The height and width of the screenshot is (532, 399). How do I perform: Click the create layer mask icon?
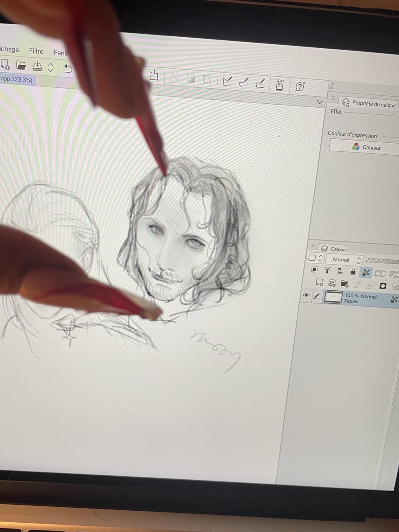coord(383,286)
